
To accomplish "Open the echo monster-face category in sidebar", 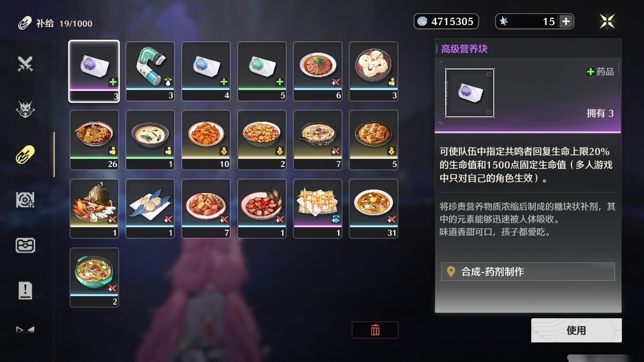I will (25, 109).
